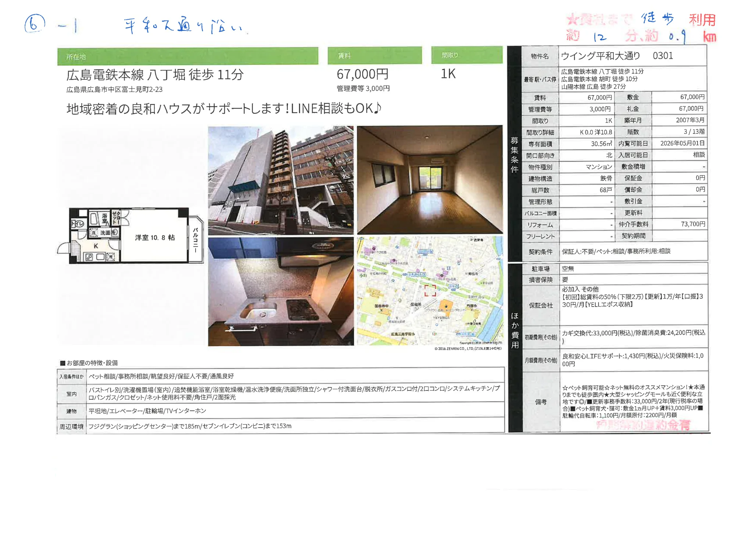Click the property name ウイング平和大通り 0301

[x=618, y=56]
